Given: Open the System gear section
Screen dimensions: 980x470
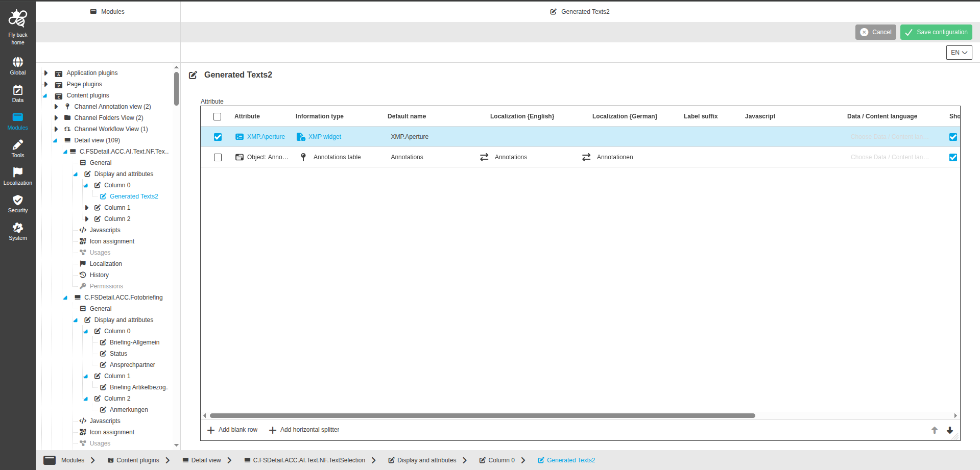Looking at the screenshot, I should coord(17,232).
